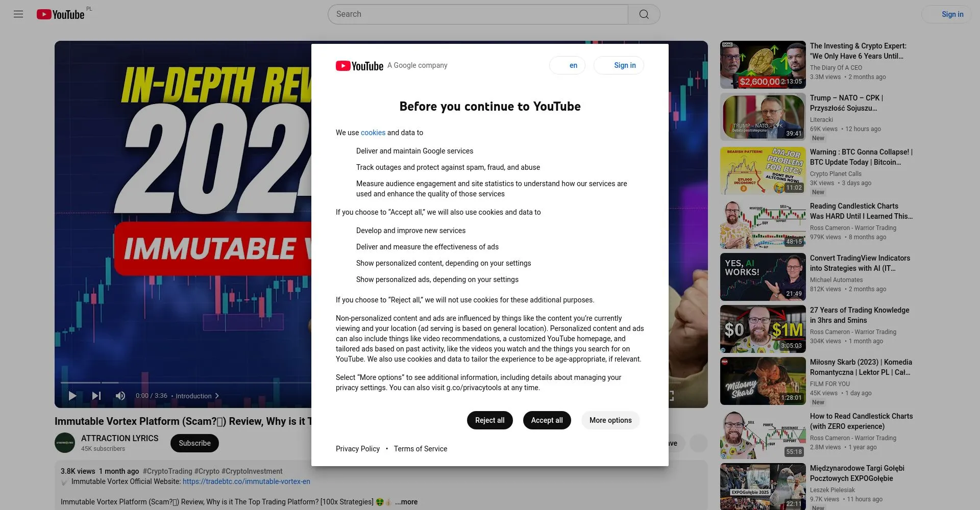Open Międzynarodowe Targi Gołębi video title
The width and height of the screenshot is (980, 510).
coord(857,473)
